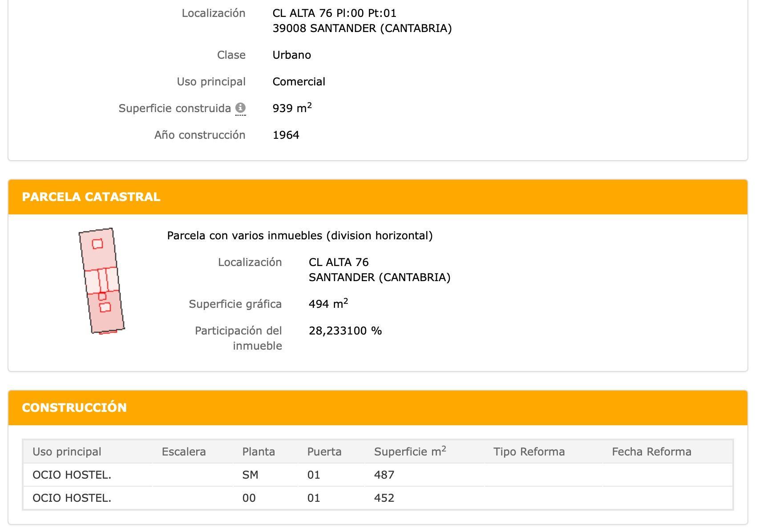
Task: Select the Superficie gráfica value 494 m²
Action: (328, 303)
